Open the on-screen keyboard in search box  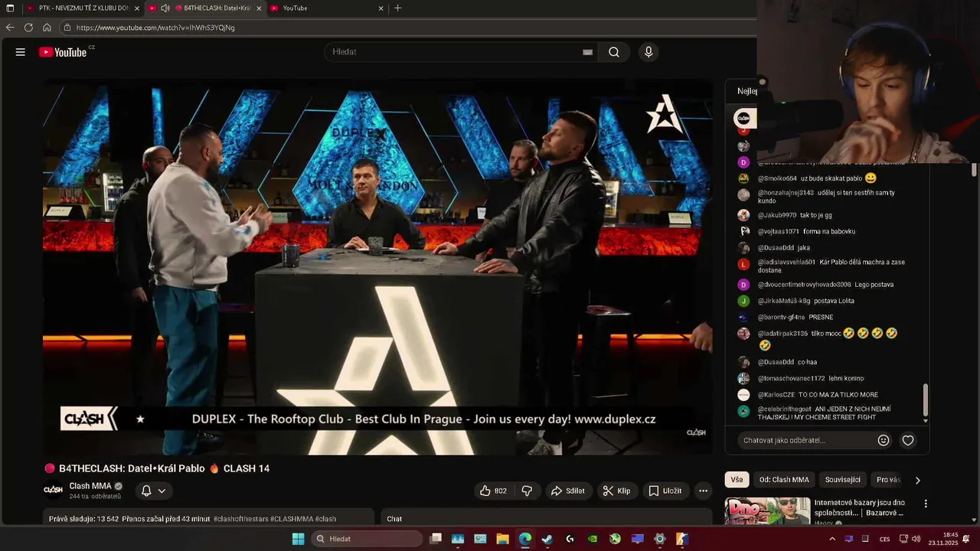pyautogui.click(x=587, y=52)
